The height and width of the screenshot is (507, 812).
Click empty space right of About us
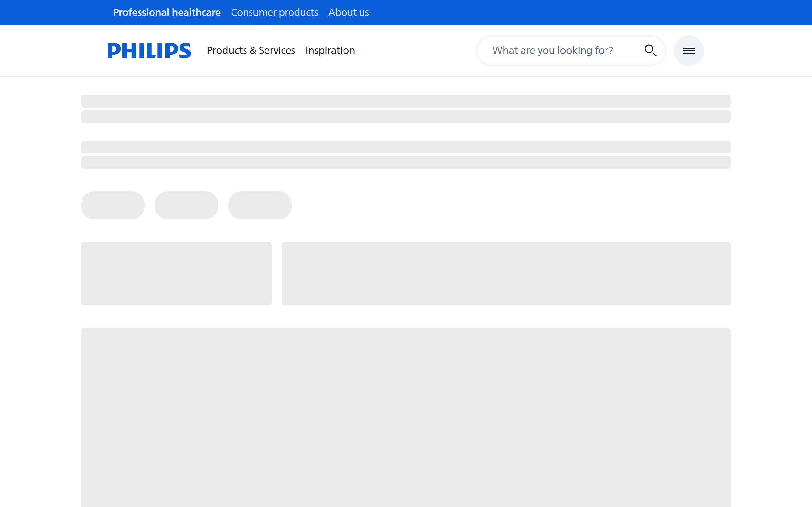[570, 12]
